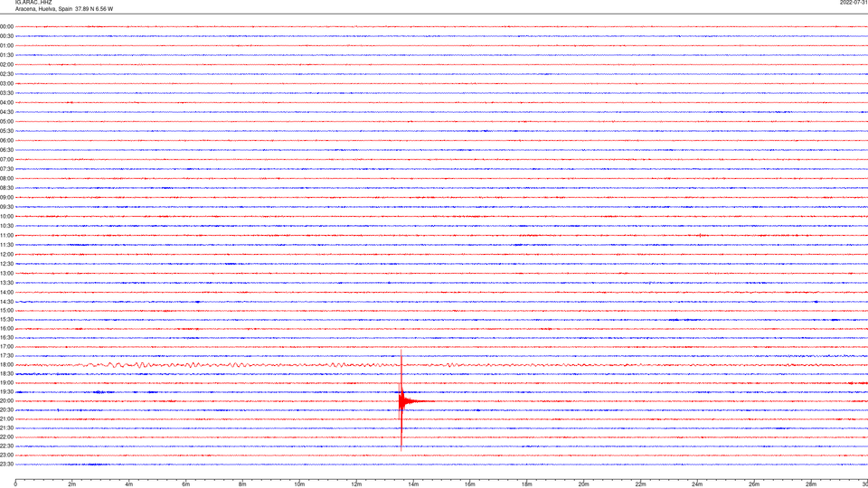Viewport: 868px width, 488px height.
Task: Select the 10:30 trace time label
Action: (x=6, y=226)
